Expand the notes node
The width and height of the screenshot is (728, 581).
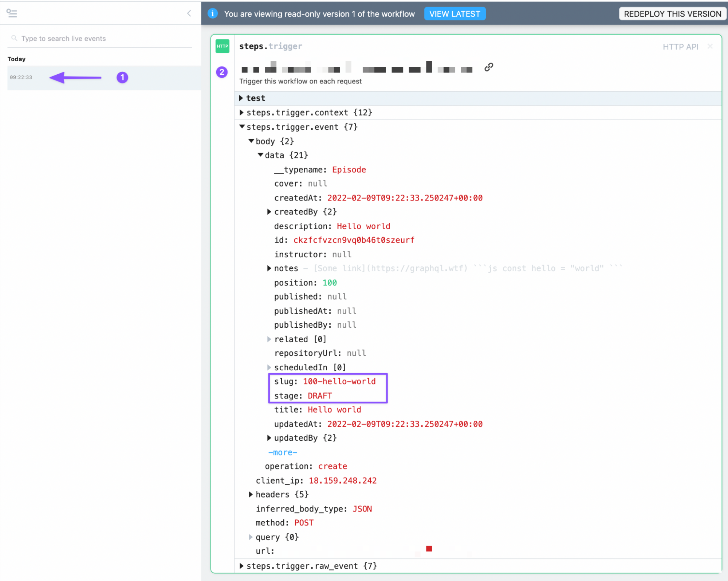tap(269, 268)
